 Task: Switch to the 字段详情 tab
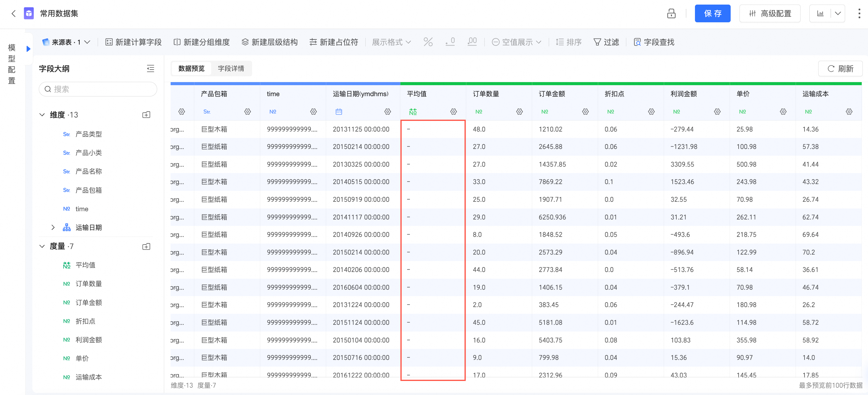coord(231,69)
